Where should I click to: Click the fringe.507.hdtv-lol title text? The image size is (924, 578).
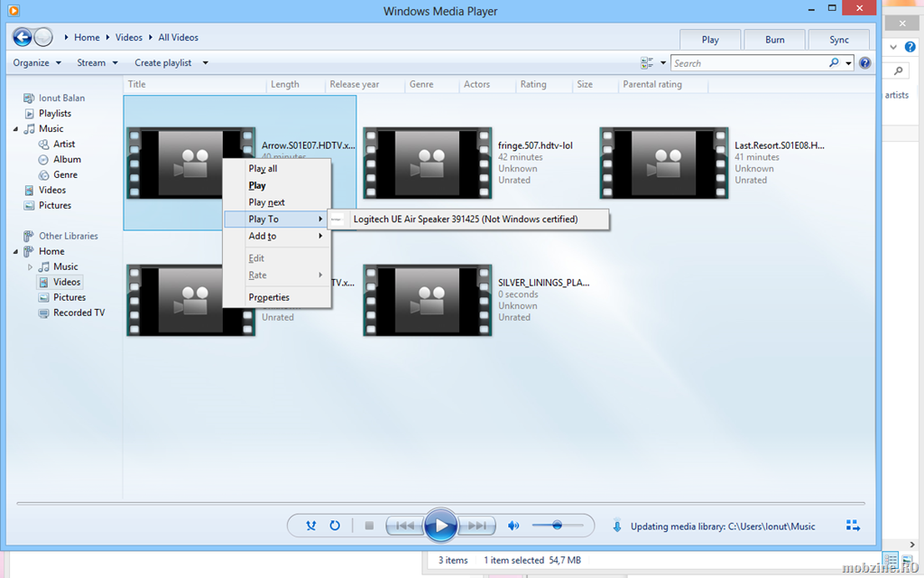[x=535, y=145]
